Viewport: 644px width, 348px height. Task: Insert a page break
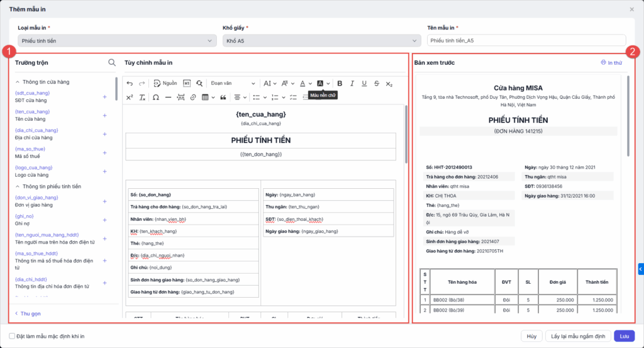pyautogui.click(x=180, y=98)
